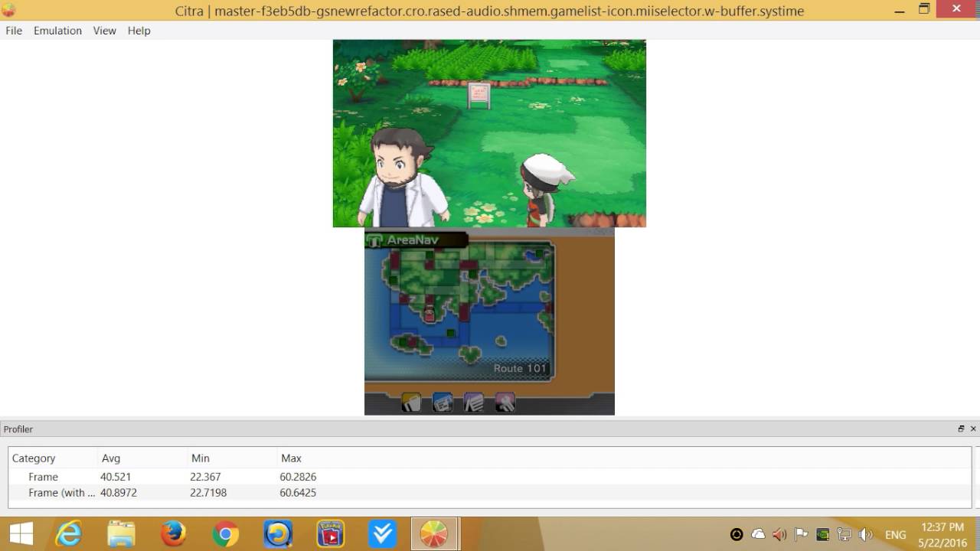The width and height of the screenshot is (980, 551).
Task: Click the red speaker tray icon
Action: (x=779, y=535)
